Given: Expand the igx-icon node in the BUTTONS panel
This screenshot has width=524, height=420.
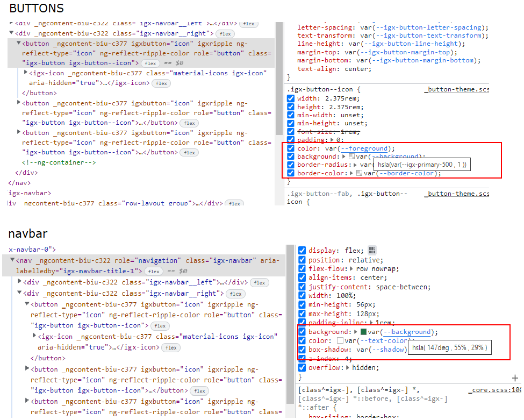Looking at the screenshot, I should (x=26, y=72).
